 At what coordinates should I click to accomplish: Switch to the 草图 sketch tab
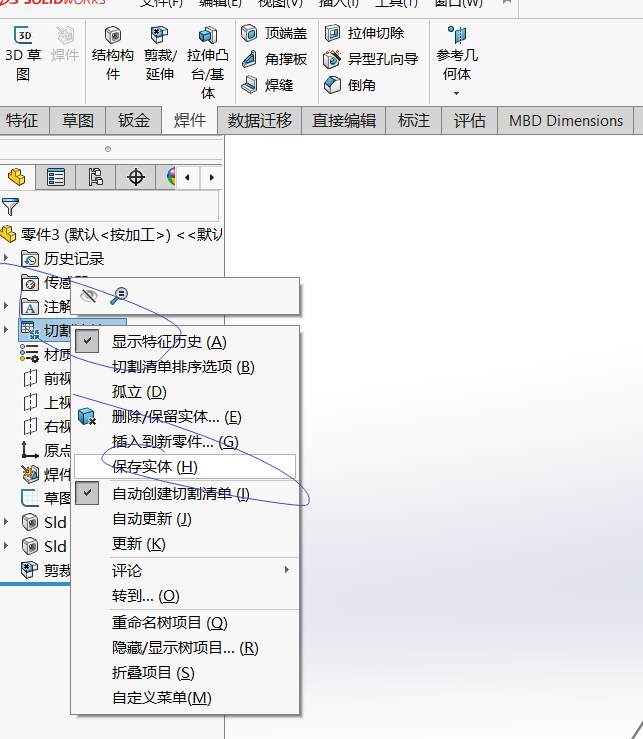point(78,121)
